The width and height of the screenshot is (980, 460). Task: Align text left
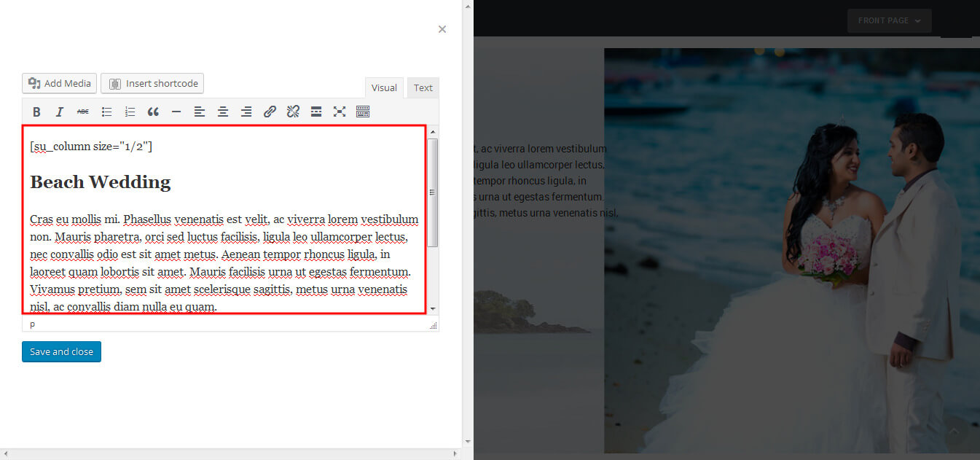click(200, 112)
